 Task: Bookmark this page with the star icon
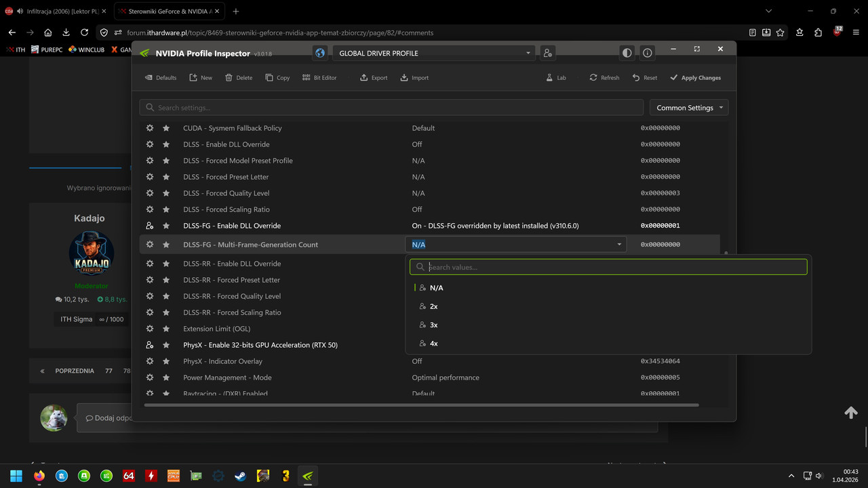(x=781, y=33)
